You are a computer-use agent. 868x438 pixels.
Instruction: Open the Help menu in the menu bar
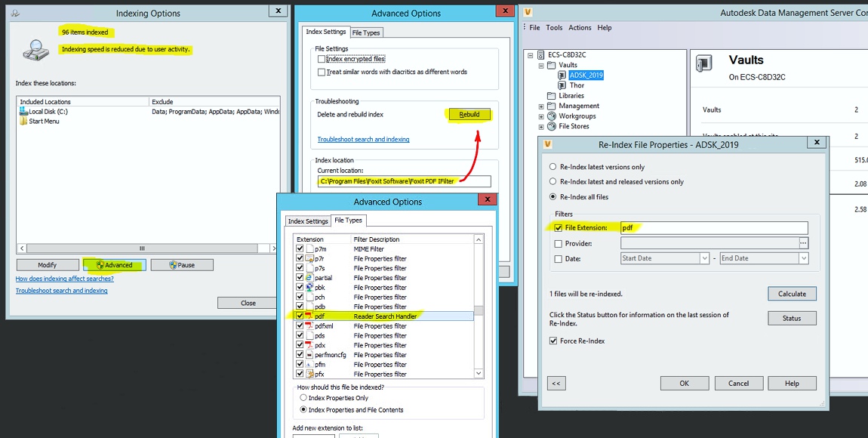pos(605,28)
